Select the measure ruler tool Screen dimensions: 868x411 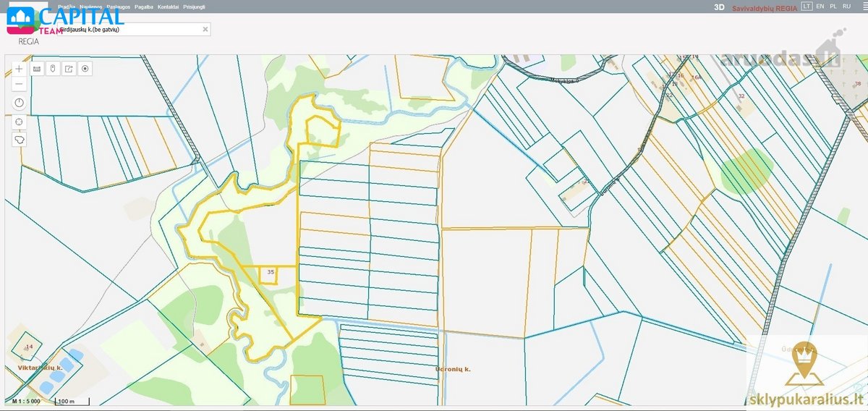(36, 69)
